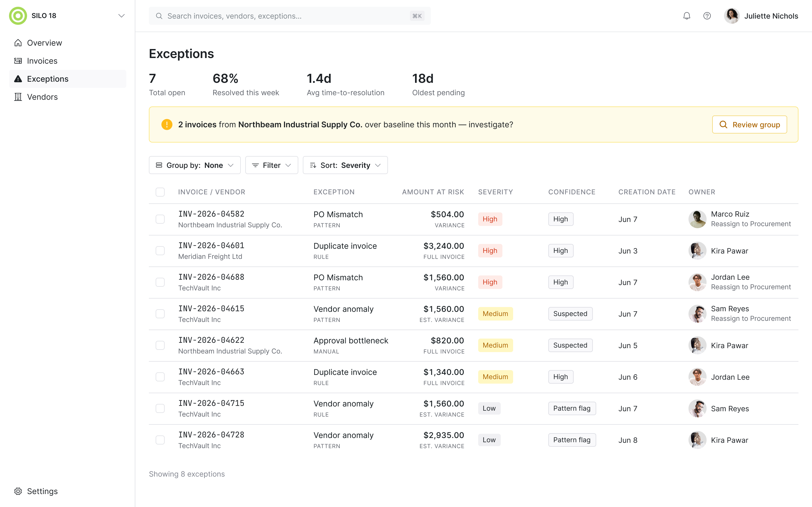The image size is (812, 507).
Task: Click the High severity badge for INV-2026-04582
Action: pyautogui.click(x=490, y=219)
